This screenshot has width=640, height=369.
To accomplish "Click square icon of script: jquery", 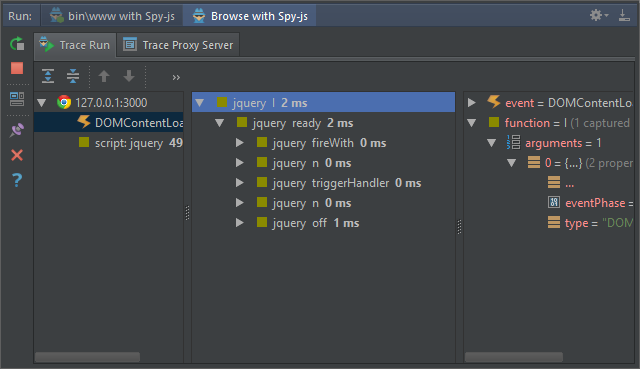I will click(84, 142).
